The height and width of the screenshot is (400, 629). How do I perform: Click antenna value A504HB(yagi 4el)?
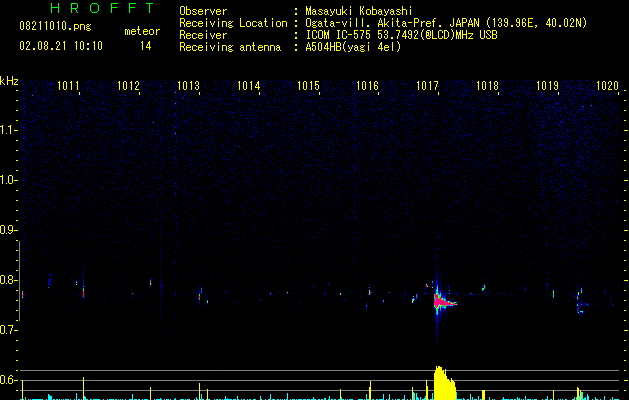(353, 47)
